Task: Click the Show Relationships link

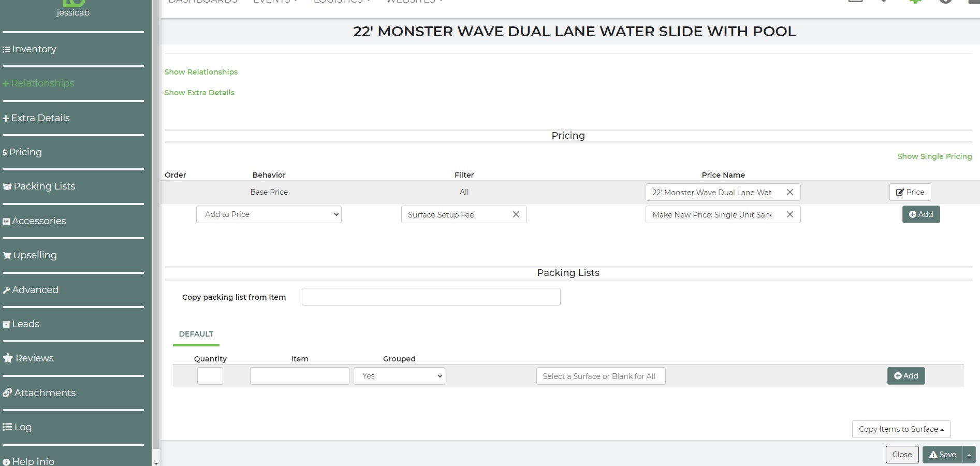Action: (x=201, y=72)
